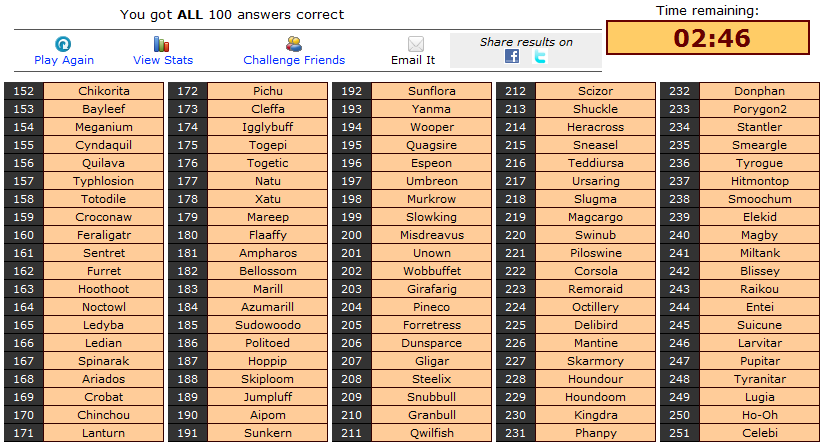Select the Houndoom cell
Screen dimensions: 831x446
point(596,397)
